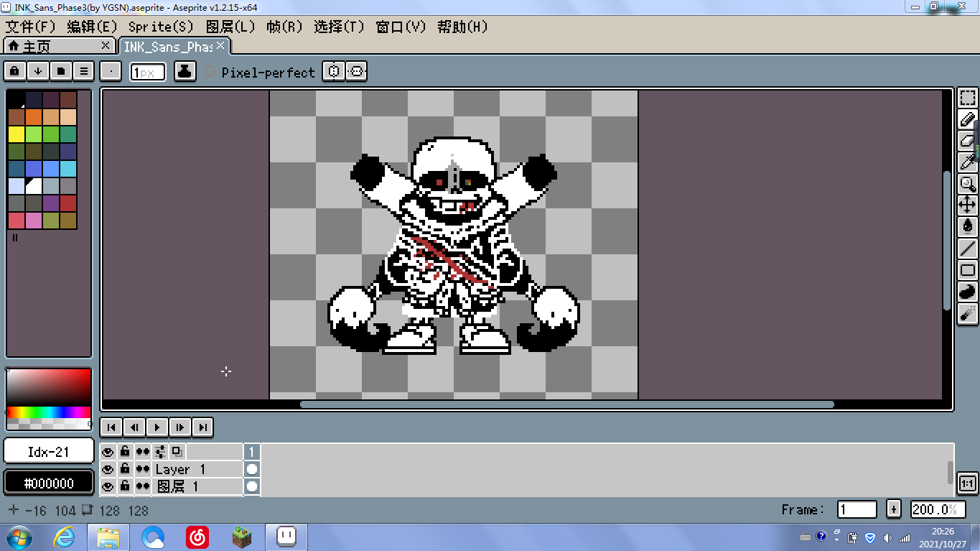Screen dimensions: 980x551
Task: Hide 图层 1 with its eye icon
Action: 108,486
